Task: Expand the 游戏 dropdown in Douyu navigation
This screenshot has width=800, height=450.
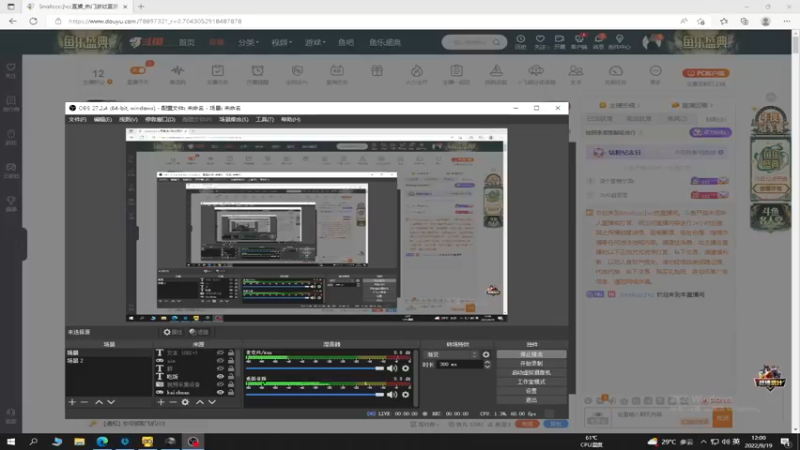Action: pyautogui.click(x=315, y=42)
